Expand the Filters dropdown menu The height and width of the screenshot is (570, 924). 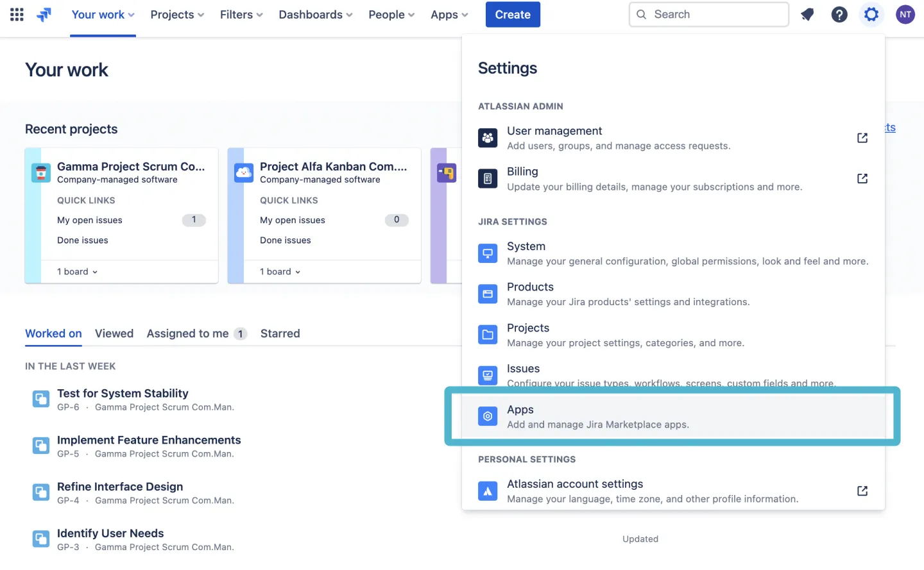(x=241, y=15)
